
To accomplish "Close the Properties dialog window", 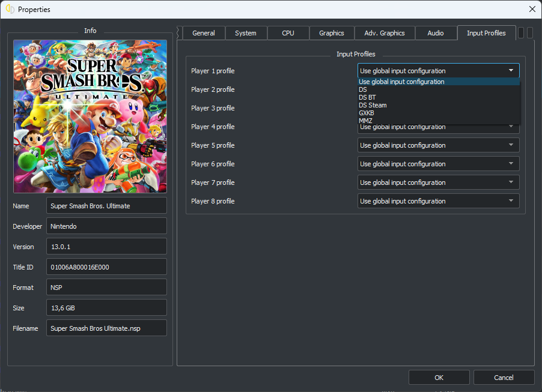I will click(531, 9).
